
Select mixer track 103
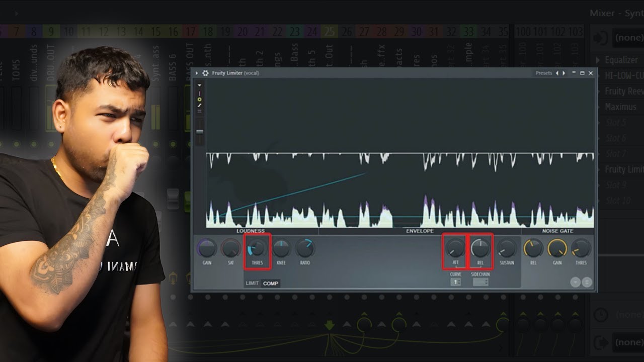tap(576, 32)
